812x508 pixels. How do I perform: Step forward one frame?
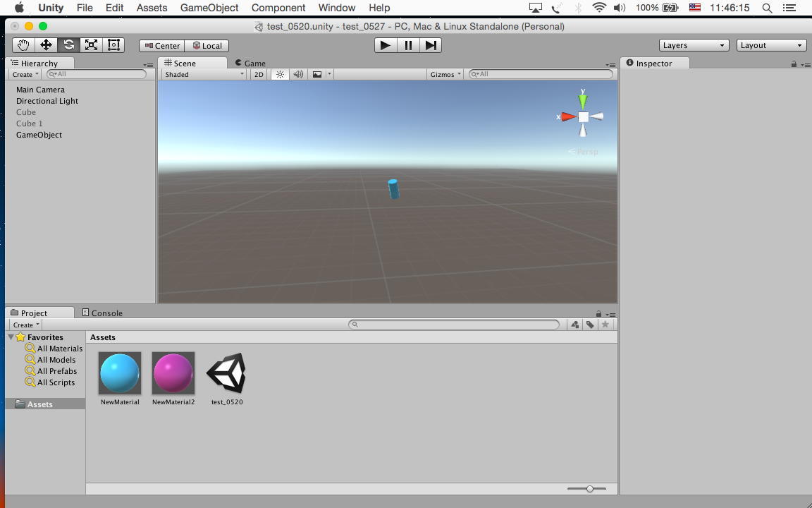point(431,45)
